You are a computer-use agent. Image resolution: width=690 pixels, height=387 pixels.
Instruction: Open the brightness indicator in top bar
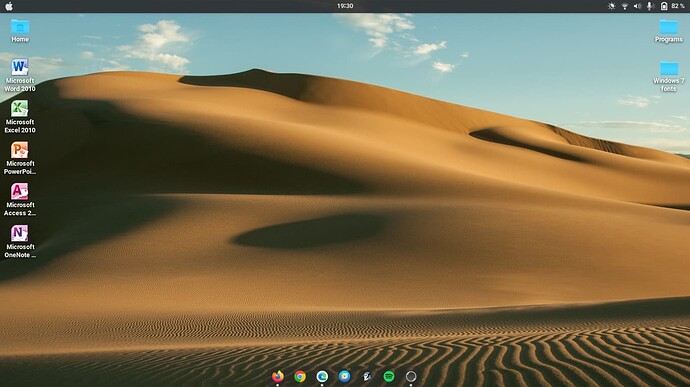(611, 6)
